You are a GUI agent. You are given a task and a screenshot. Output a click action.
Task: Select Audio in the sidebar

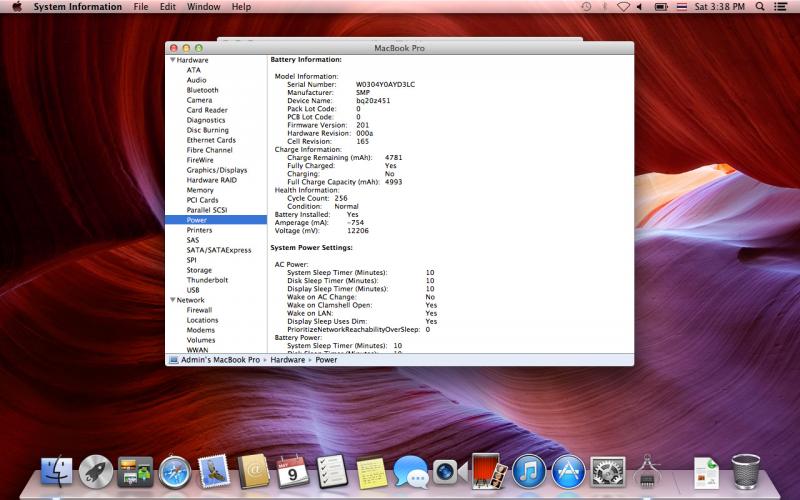click(x=196, y=80)
